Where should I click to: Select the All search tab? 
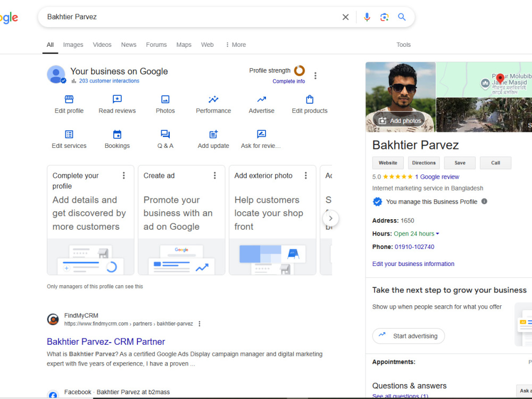50,45
